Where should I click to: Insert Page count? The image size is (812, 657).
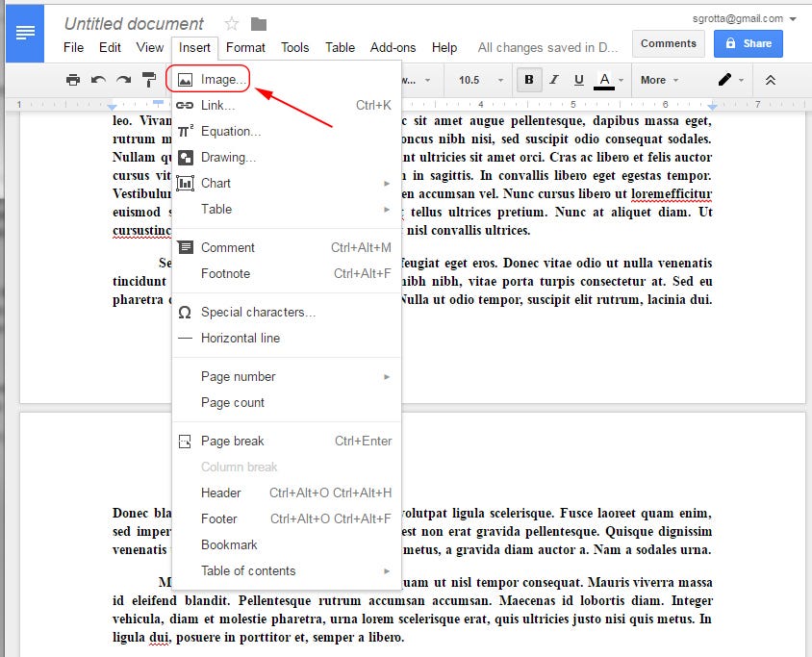pyautogui.click(x=287, y=402)
